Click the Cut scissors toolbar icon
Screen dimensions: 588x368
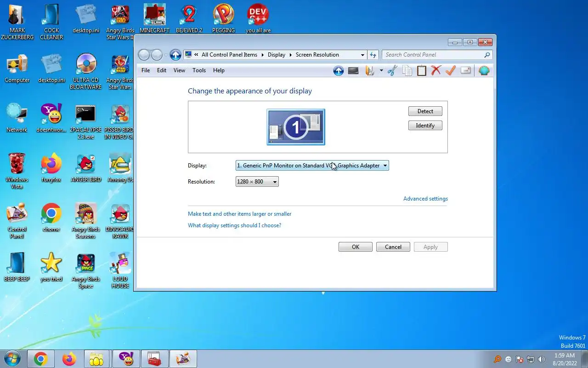(392, 70)
